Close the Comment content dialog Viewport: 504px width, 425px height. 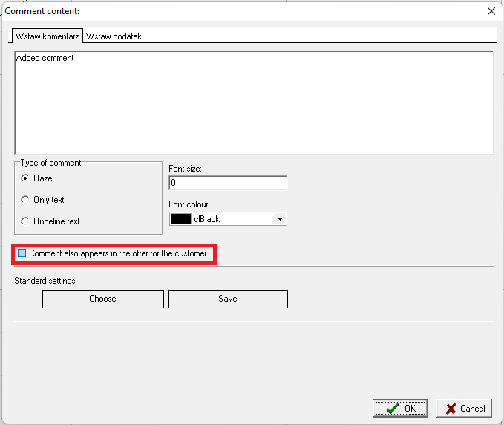(x=491, y=11)
